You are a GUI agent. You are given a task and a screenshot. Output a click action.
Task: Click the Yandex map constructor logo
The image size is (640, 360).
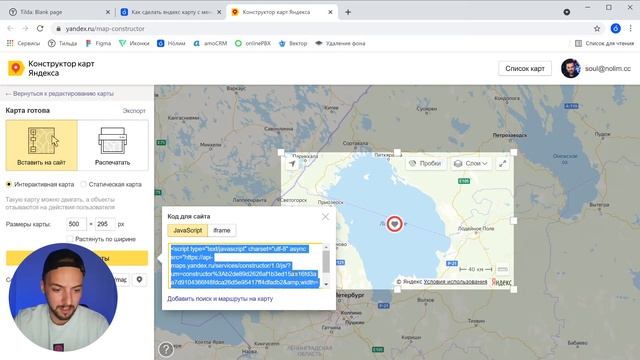51,68
